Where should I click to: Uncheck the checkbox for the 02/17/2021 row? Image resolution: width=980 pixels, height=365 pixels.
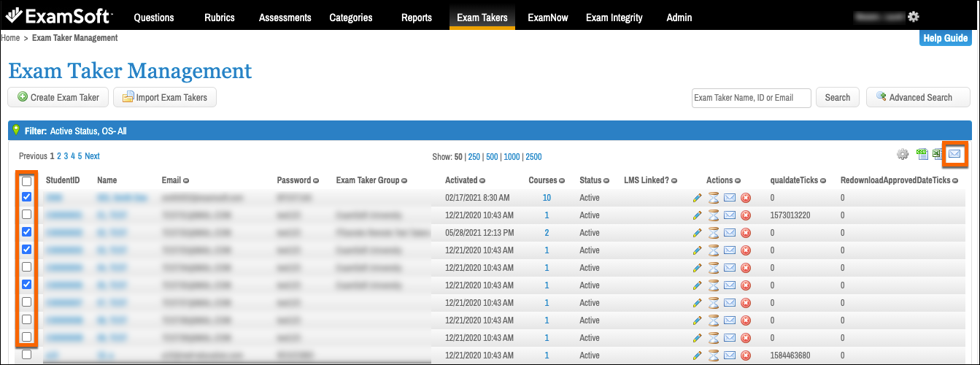pos(27,197)
